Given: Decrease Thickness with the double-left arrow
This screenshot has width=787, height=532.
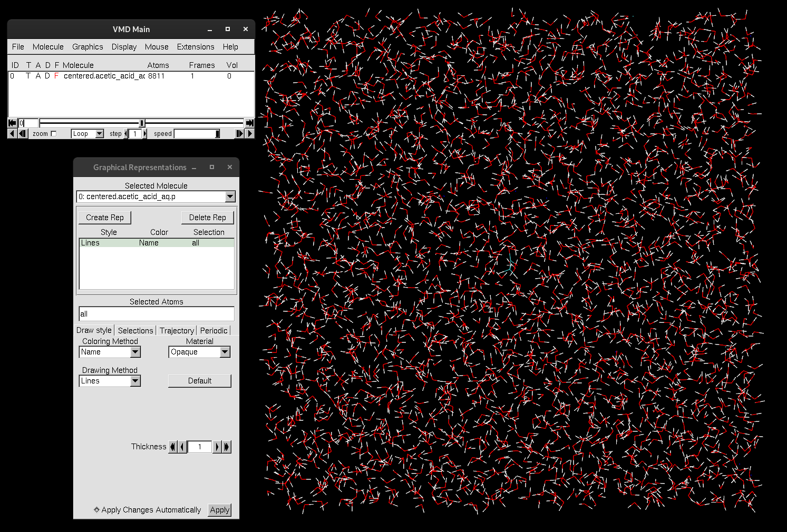Looking at the screenshot, I should tap(172, 447).
